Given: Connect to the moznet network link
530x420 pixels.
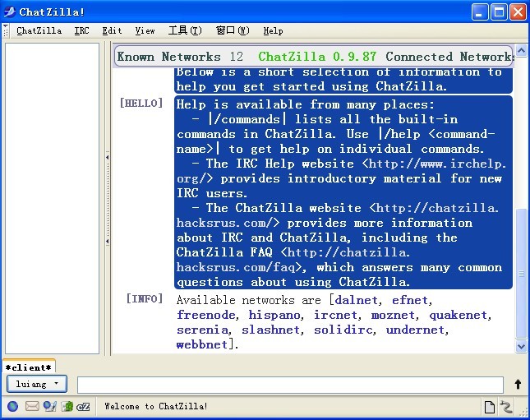Looking at the screenshot, I should (393, 315).
